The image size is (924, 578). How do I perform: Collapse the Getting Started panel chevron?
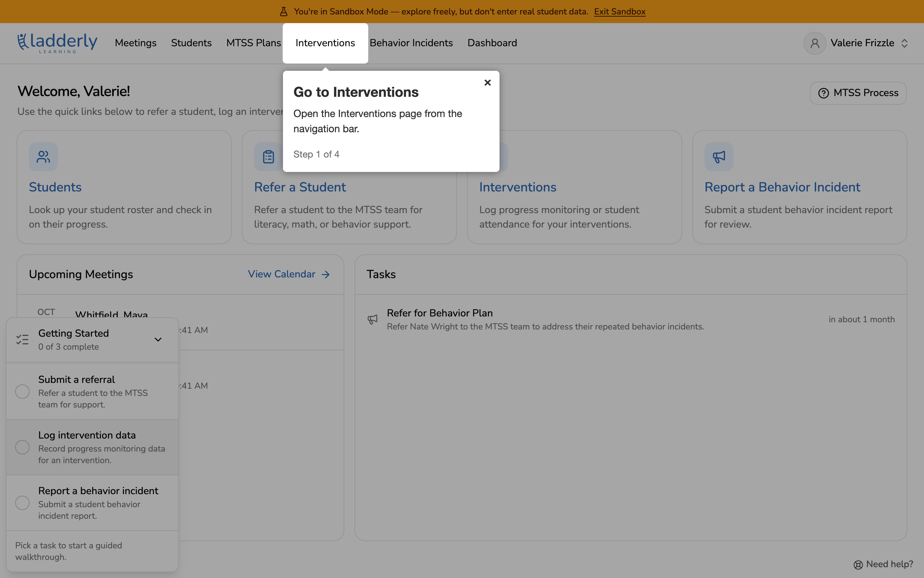[x=158, y=340]
